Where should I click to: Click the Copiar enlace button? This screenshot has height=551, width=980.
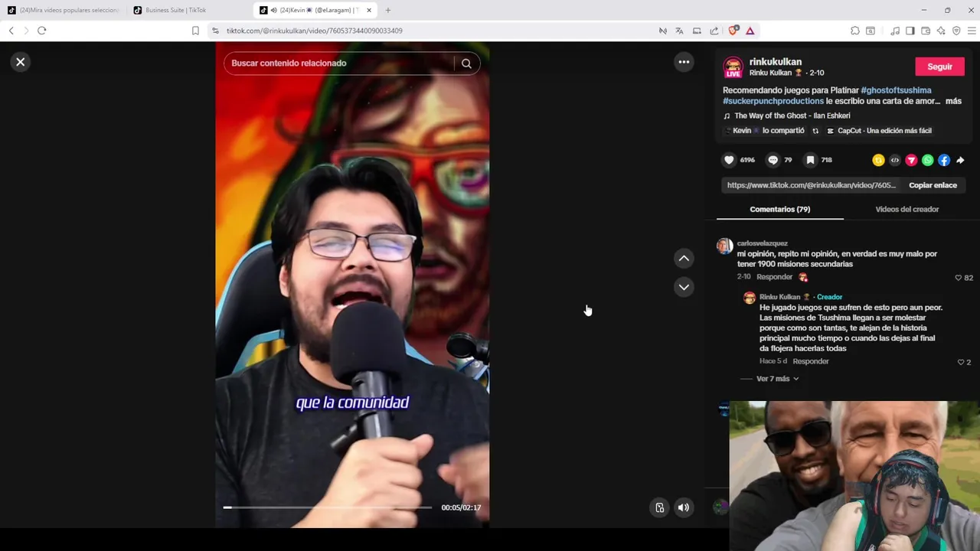tap(933, 185)
